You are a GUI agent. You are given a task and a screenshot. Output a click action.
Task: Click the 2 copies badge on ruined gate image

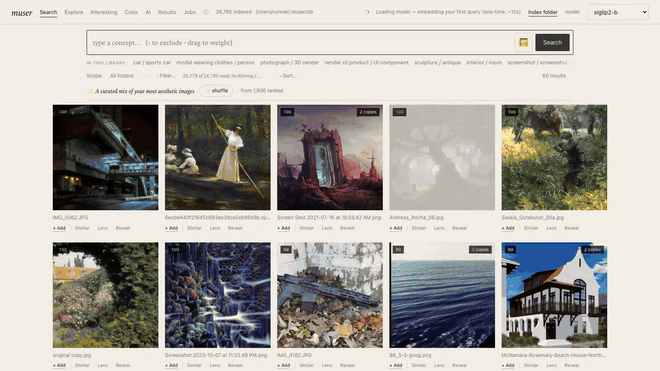pos(368,112)
